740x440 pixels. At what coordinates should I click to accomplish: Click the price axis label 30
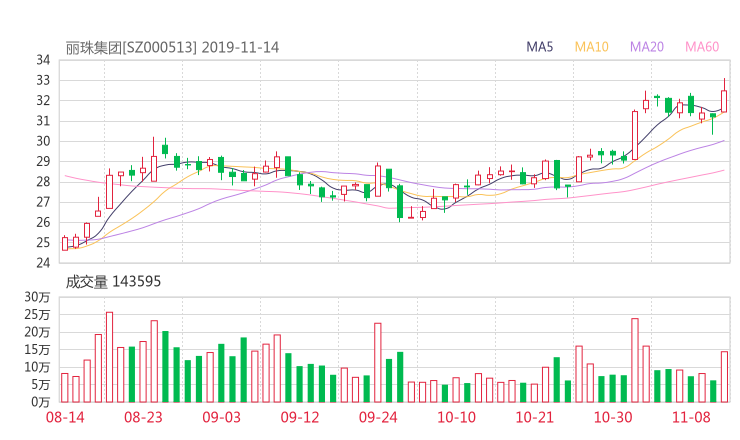pyautogui.click(x=43, y=141)
